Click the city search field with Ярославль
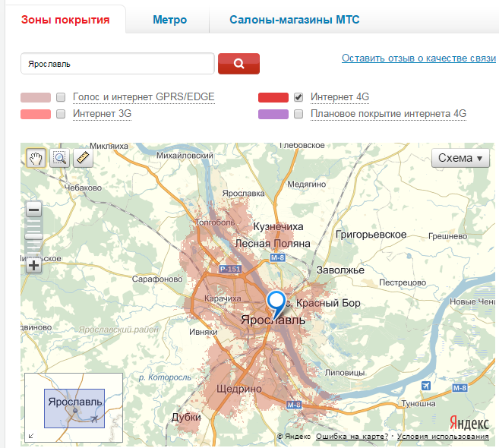 coord(118,64)
